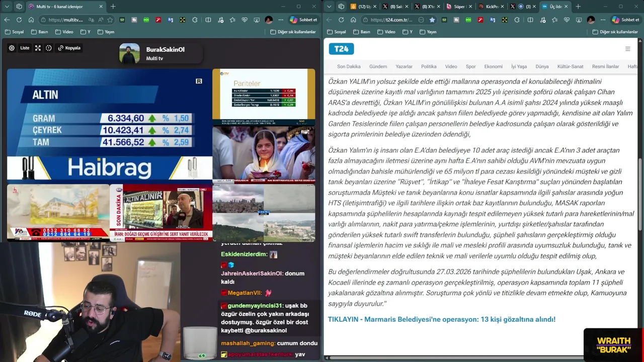The image size is (644, 362).
Task: Open the Sosyal bookmarks folder in left window
Action: [x=14, y=32]
